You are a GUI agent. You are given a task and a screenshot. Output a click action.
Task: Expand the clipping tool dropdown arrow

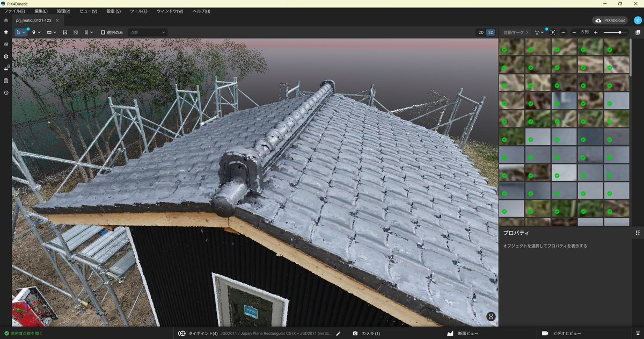click(x=92, y=32)
